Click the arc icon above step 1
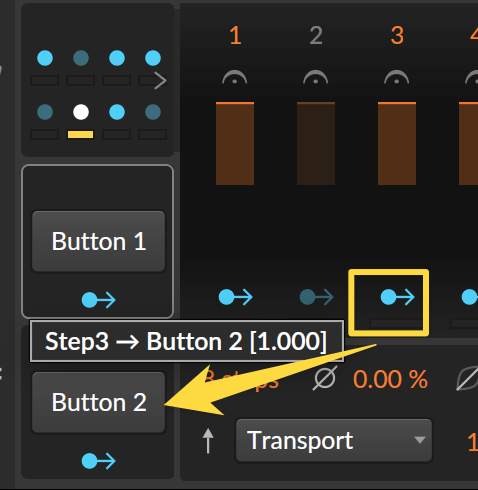 pyautogui.click(x=235, y=77)
